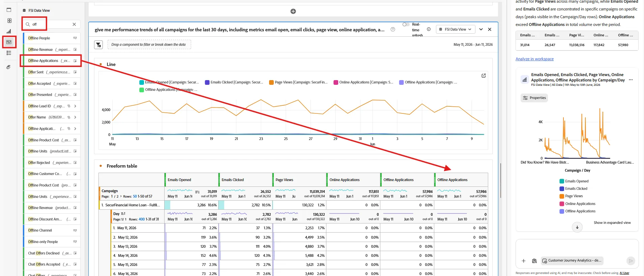Expand the Offline Lead ID component chevron
The image size is (644, 276).
[x=75, y=106]
